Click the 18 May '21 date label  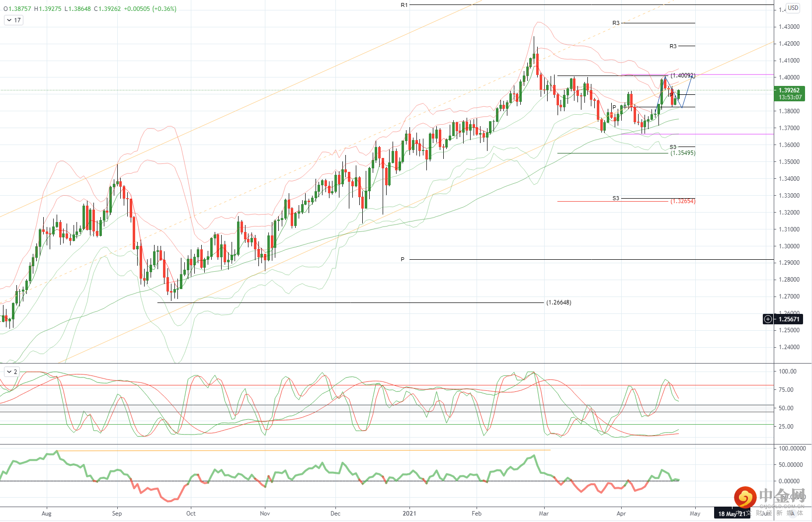pos(732,514)
